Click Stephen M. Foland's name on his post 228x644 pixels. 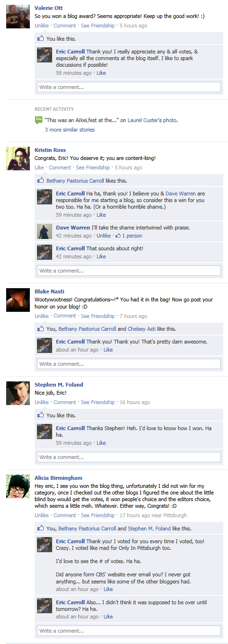[59, 385]
